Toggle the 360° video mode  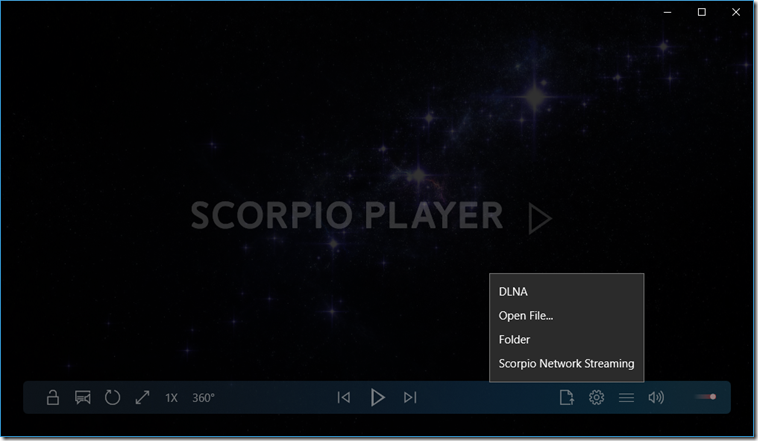click(203, 398)
